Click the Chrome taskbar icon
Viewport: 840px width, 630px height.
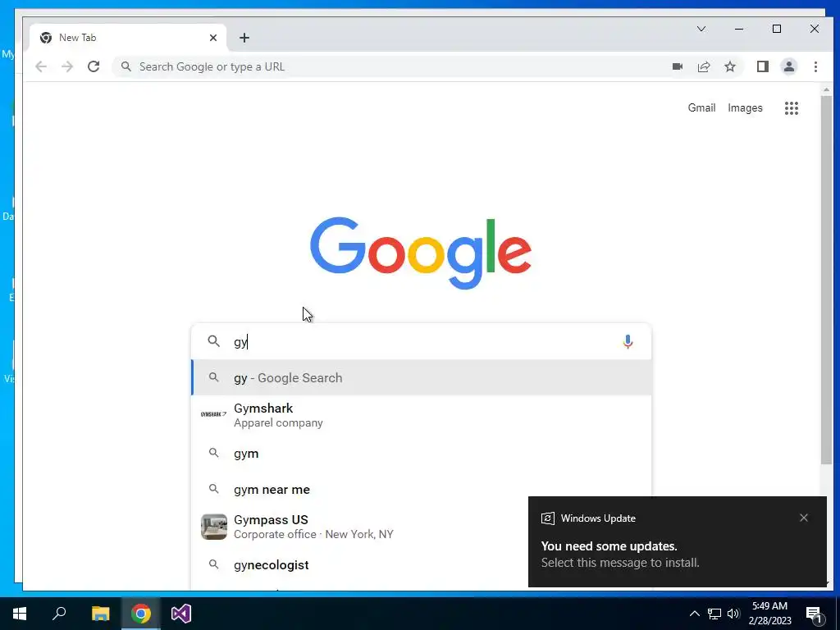click(x=141, y=614)
